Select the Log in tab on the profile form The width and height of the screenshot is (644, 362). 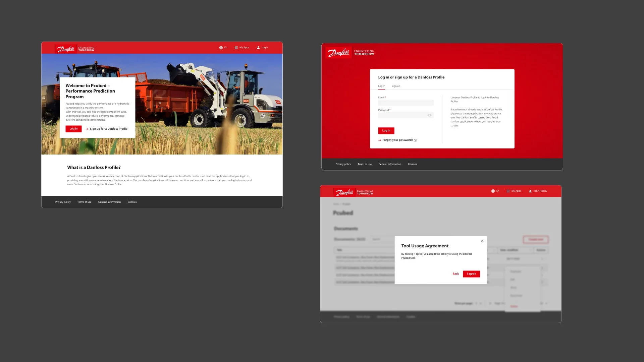pyautogui.click(x=382, y=86)
